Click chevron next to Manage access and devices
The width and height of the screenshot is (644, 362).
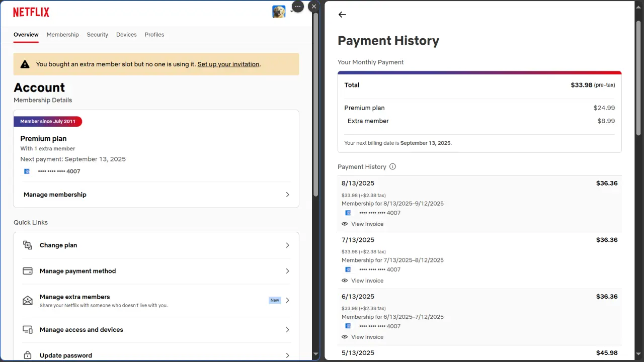point(287,330)
